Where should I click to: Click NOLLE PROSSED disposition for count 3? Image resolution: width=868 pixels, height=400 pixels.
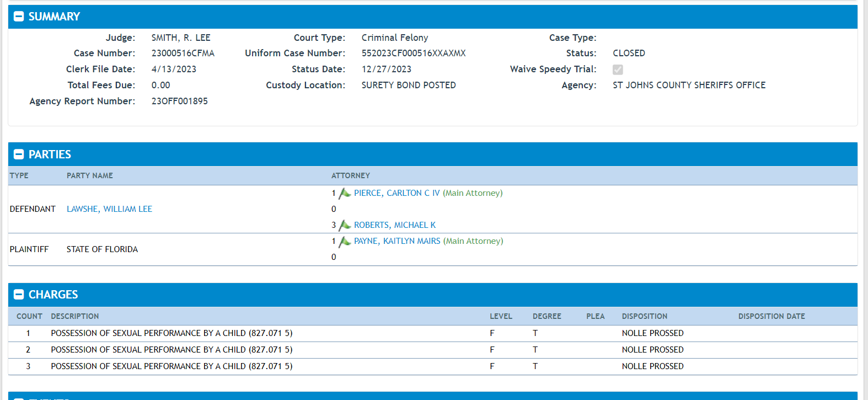pyautogui.click(x=653, y=366)
